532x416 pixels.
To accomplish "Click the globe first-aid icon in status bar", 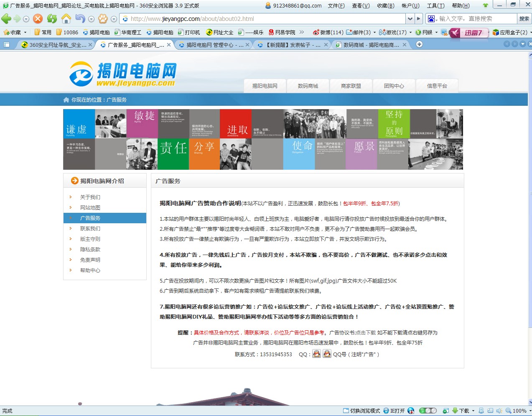I will (x=411, y=411).
